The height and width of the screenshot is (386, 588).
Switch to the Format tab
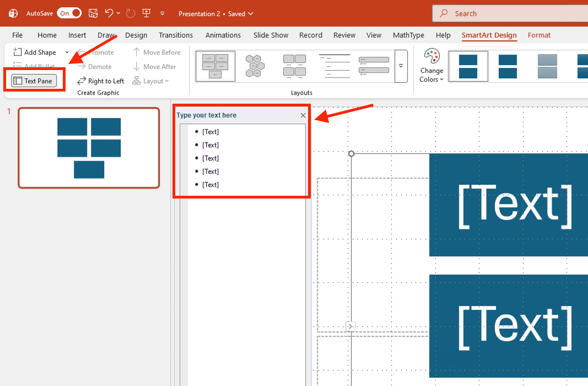tap(539, 35)
